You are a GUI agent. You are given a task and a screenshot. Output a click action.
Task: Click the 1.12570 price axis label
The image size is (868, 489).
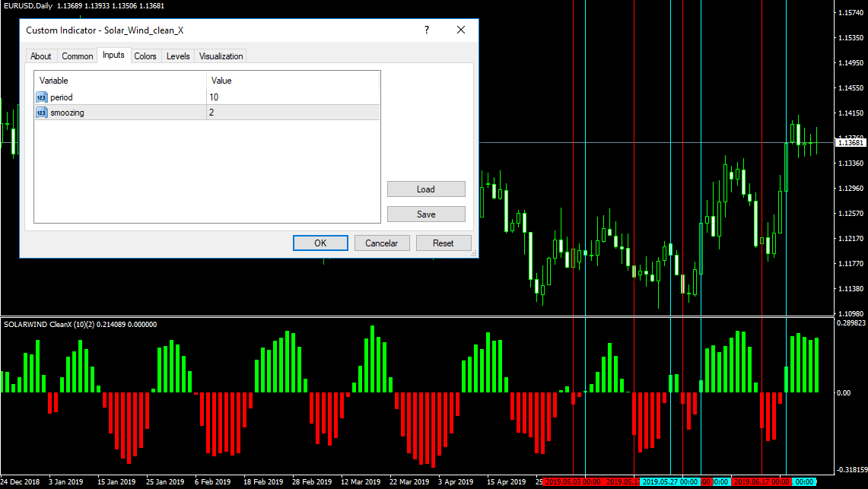point(851,213)
